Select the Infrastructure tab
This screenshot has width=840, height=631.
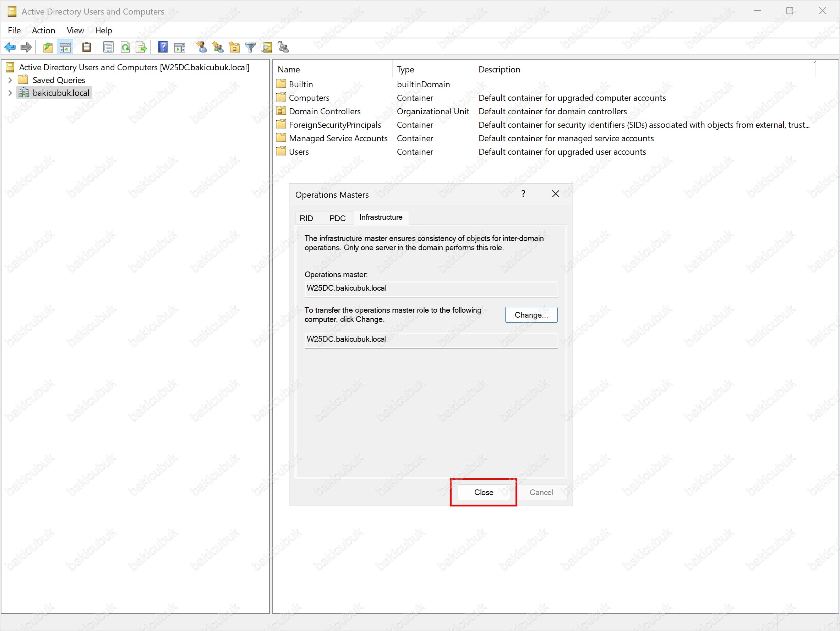click(x=381, y=217)
